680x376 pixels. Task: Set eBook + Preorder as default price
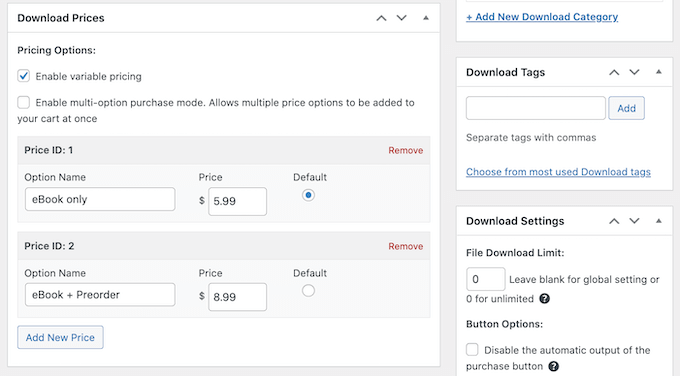(x=308, y=291)
